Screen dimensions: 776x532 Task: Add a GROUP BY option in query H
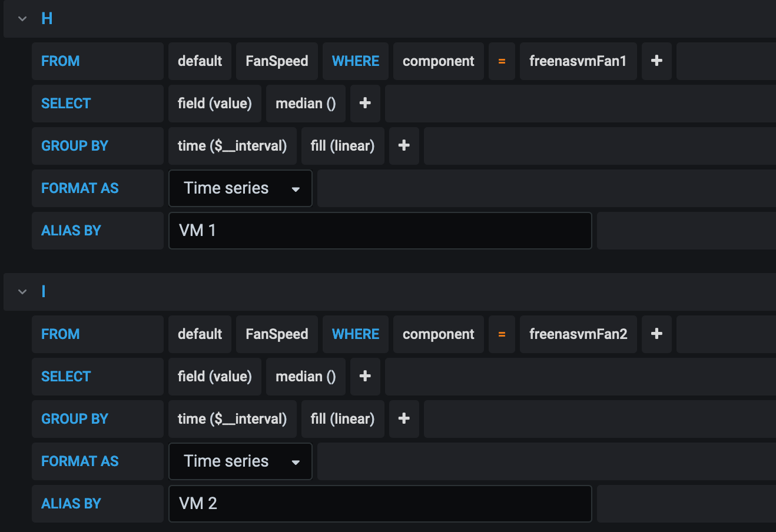click(x=404, y=146)
